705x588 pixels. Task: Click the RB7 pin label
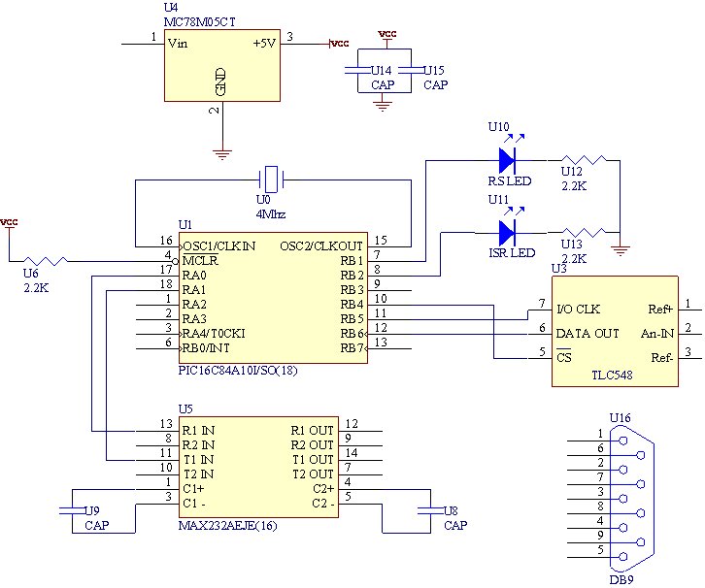352,348
